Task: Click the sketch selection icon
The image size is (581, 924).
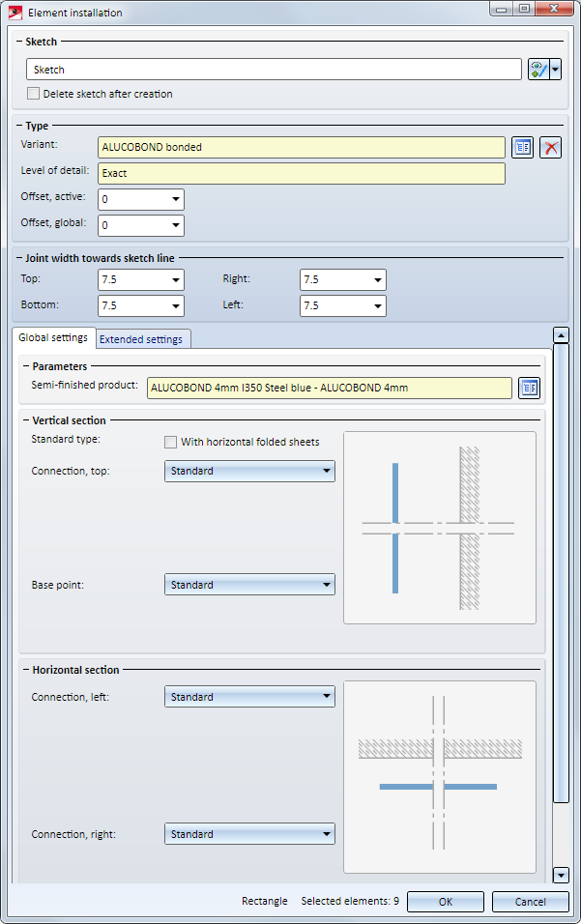Action: tap(538, 70)
